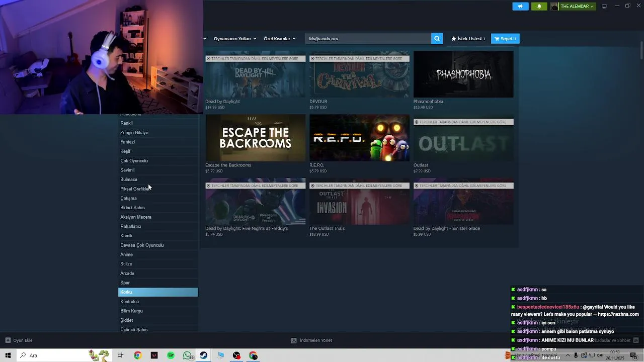Click the highlighted Korku tag
This screenshot has width=644, height=362.
pyautogui.click(x=158, y=292)
